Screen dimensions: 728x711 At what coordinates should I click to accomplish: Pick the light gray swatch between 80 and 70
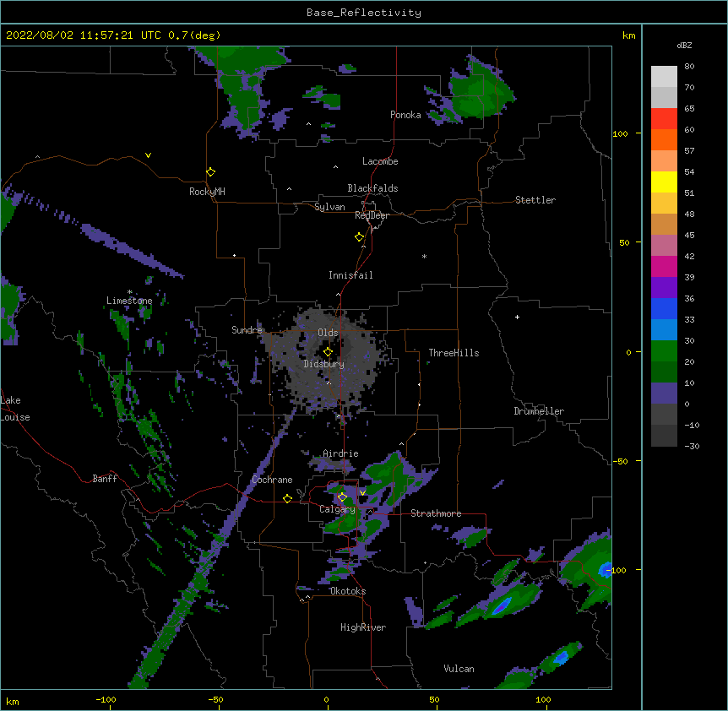[664, 76]
